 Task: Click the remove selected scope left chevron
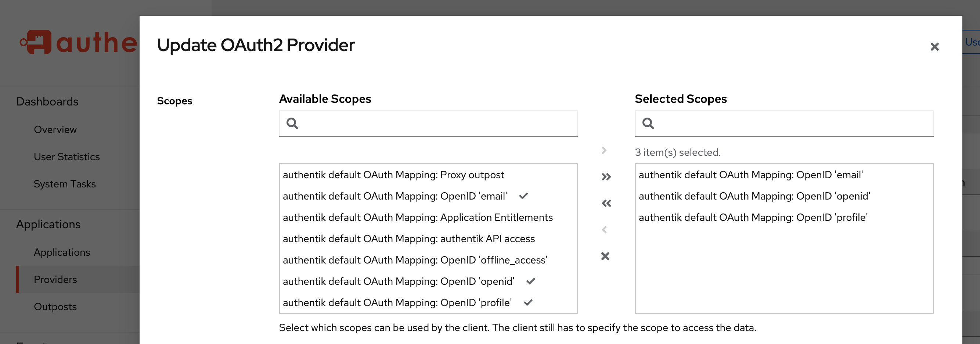pos(604,229)
